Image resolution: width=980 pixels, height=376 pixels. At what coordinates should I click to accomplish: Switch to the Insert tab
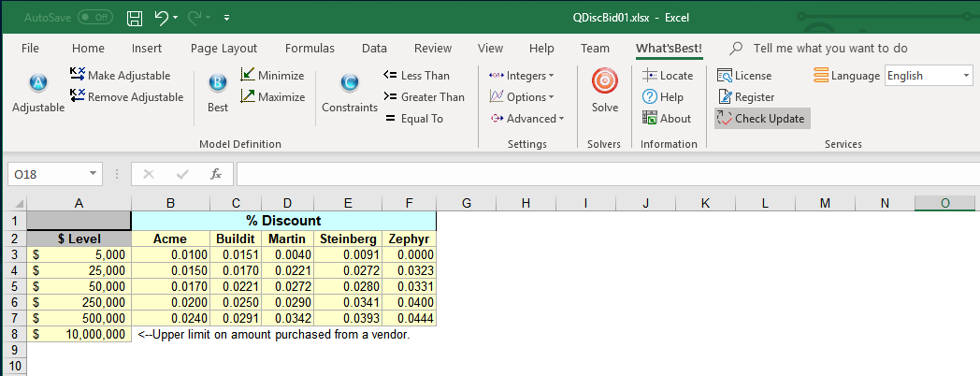tap(147, 49)
